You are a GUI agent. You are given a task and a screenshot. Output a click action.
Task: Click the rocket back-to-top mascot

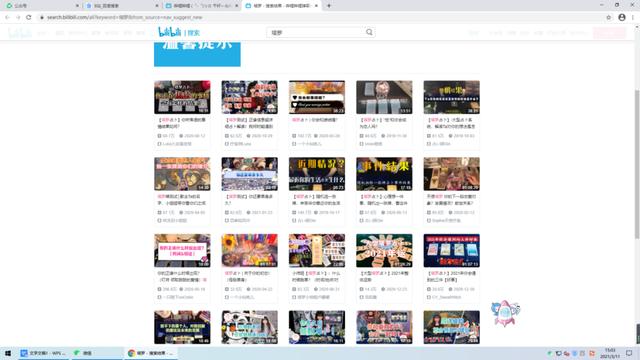coord(505,313)
